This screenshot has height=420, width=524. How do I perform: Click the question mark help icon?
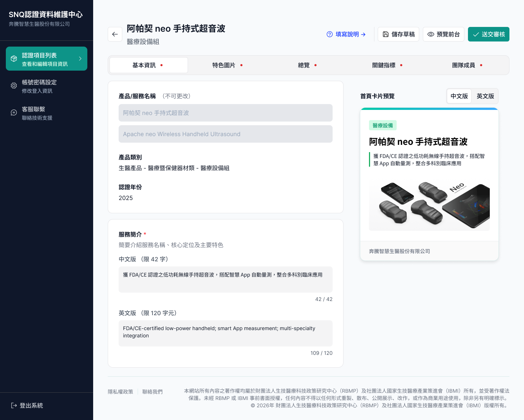pos(330,34)
